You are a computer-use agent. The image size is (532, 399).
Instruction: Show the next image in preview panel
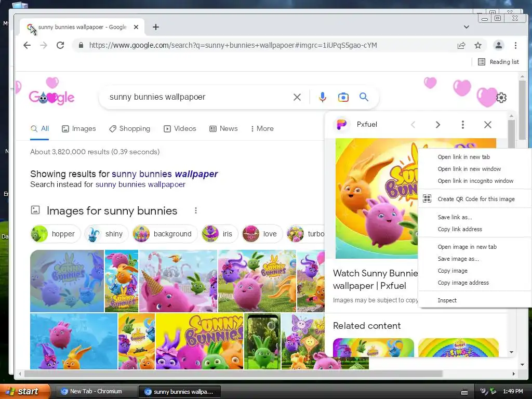[437, 125]
